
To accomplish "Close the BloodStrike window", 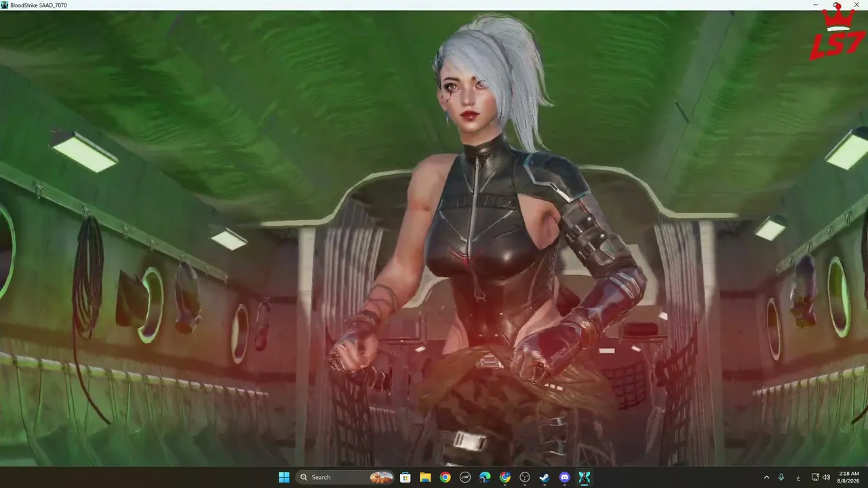I will point(856,5).
